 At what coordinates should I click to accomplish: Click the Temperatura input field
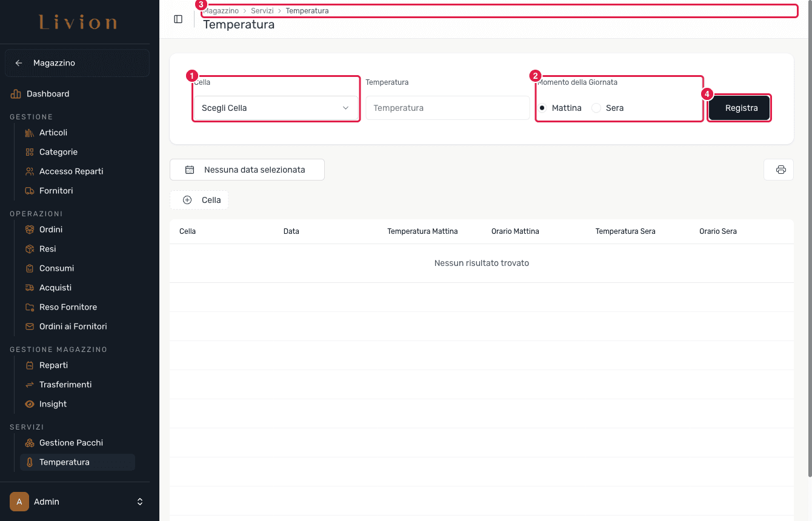(447, 108)
